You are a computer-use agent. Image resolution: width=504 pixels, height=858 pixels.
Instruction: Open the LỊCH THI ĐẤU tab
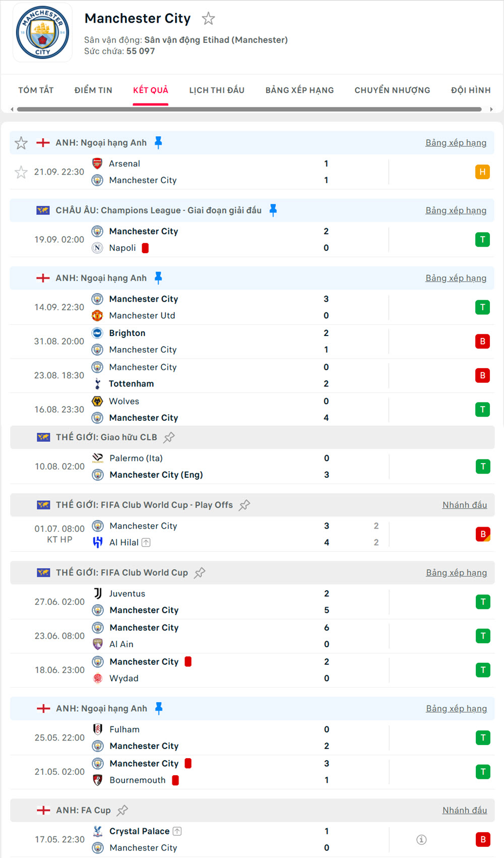pyautogui.click(x=217, y=90)
